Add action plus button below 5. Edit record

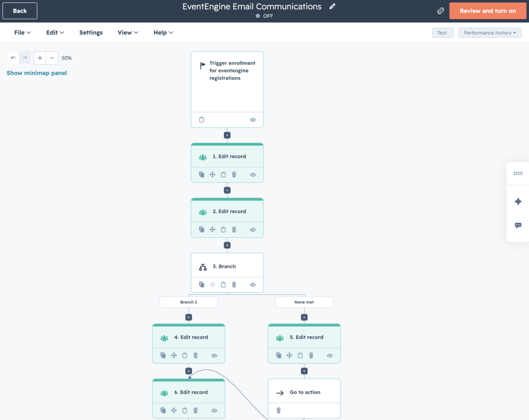(304, 371)
